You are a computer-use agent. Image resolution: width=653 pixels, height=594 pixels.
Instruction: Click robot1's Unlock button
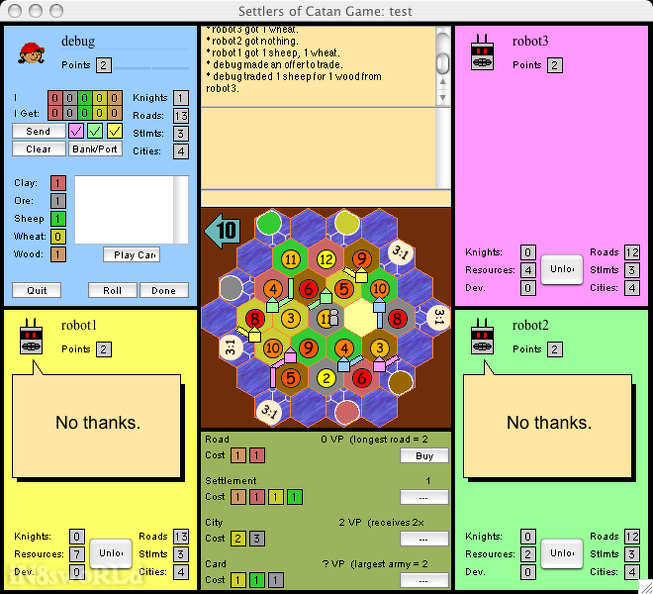pyautogui.click(x=111, y=553)
